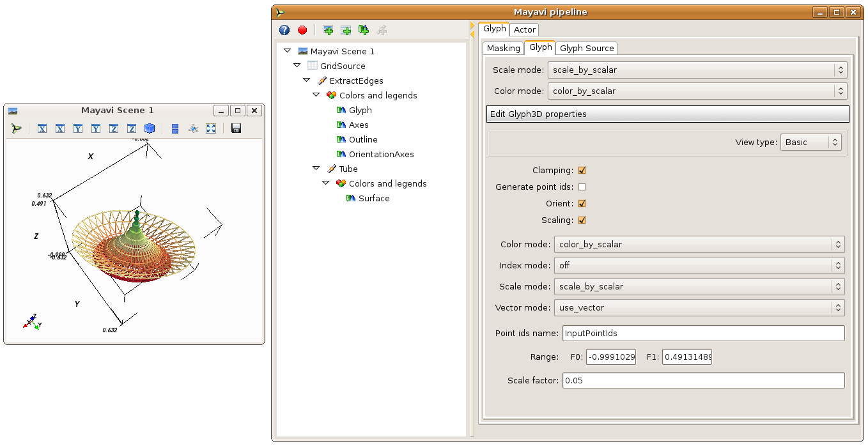Collapse the ExtractEdges tree node
Viewport: 868px width, 446px height.
tap(306, 81)
